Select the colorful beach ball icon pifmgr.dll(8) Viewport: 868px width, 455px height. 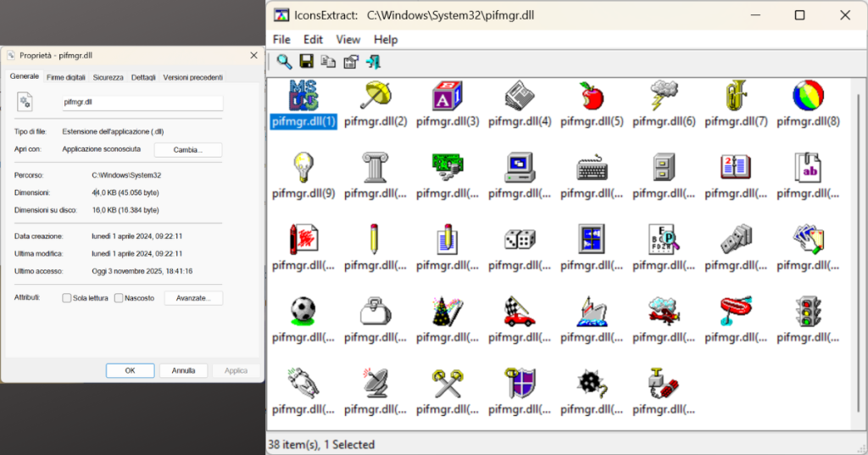tap(807, 96)
